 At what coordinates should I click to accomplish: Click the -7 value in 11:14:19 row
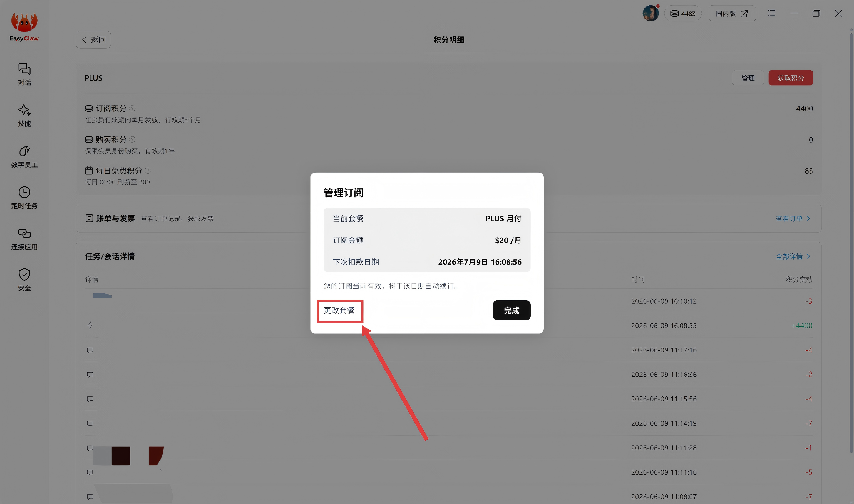tap(808, 423)
